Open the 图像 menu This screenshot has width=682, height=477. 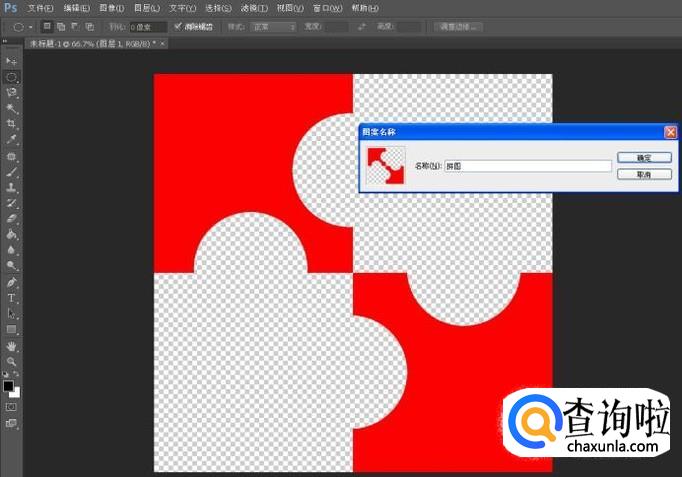pos(110,8)
